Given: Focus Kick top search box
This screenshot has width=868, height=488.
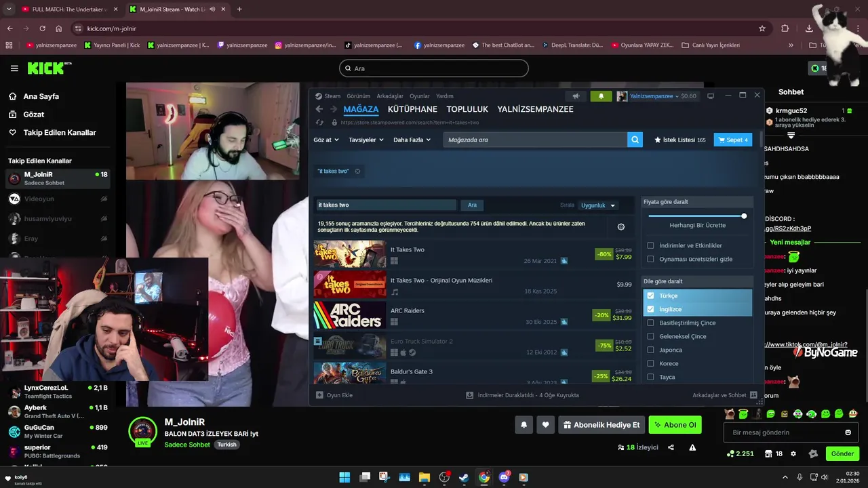Looking at the screenshot, I should [x=434, y=68].
